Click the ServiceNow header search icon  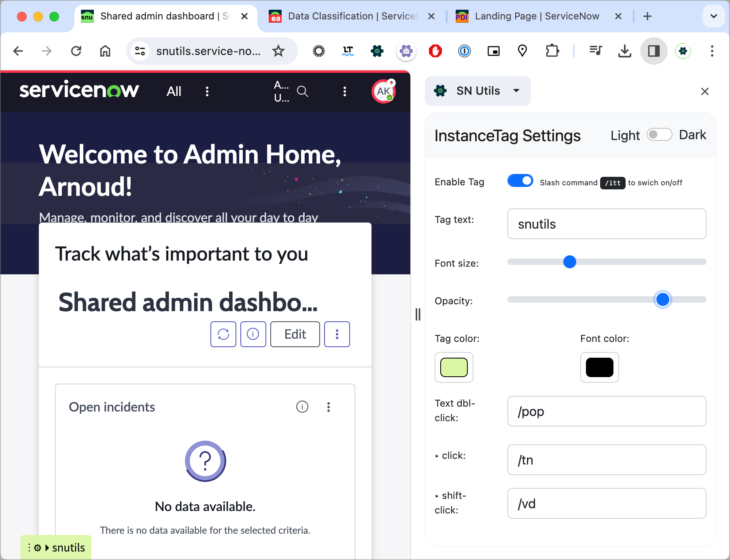(302, 91)
